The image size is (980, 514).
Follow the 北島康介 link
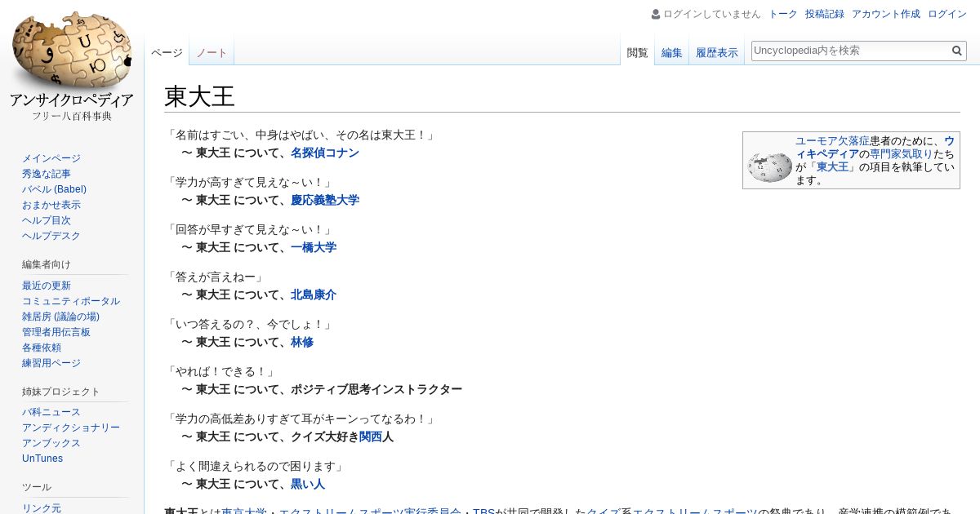[314, 295]
